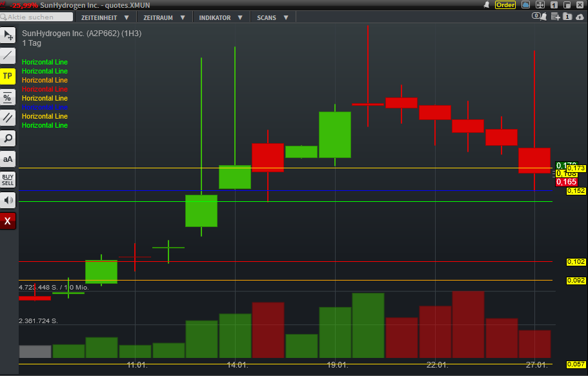Viewport: 588px width, 376px height.
Task: Click the cloud upload icon
Action: click(580, 17)
